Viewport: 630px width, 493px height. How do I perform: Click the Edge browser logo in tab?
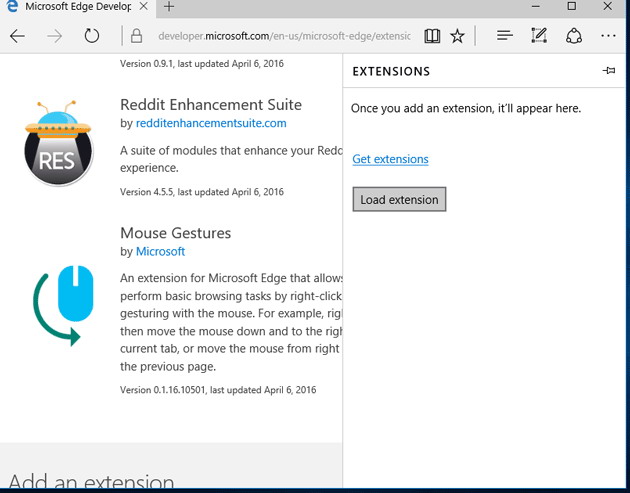[x=12, y=6]
